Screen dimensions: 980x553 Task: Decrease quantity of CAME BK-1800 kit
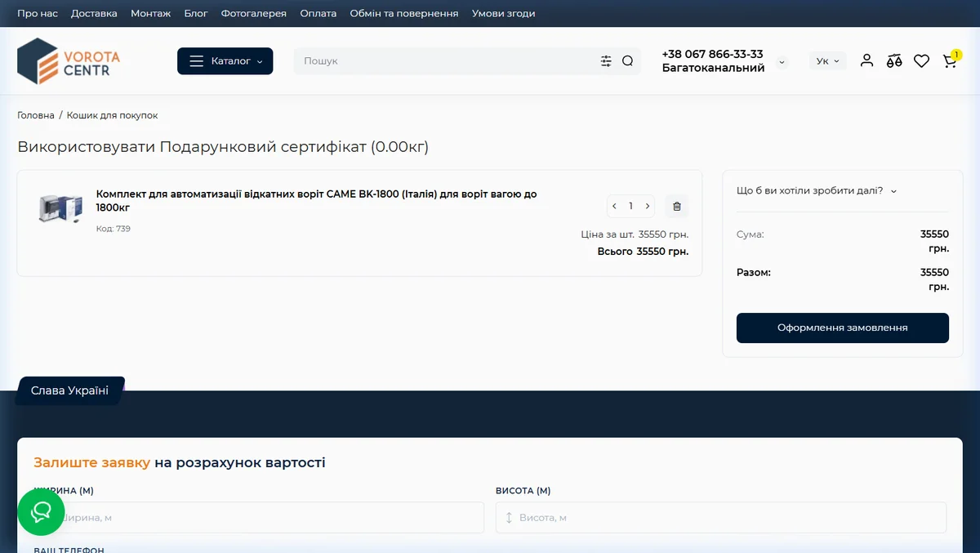tap(615, 206)
